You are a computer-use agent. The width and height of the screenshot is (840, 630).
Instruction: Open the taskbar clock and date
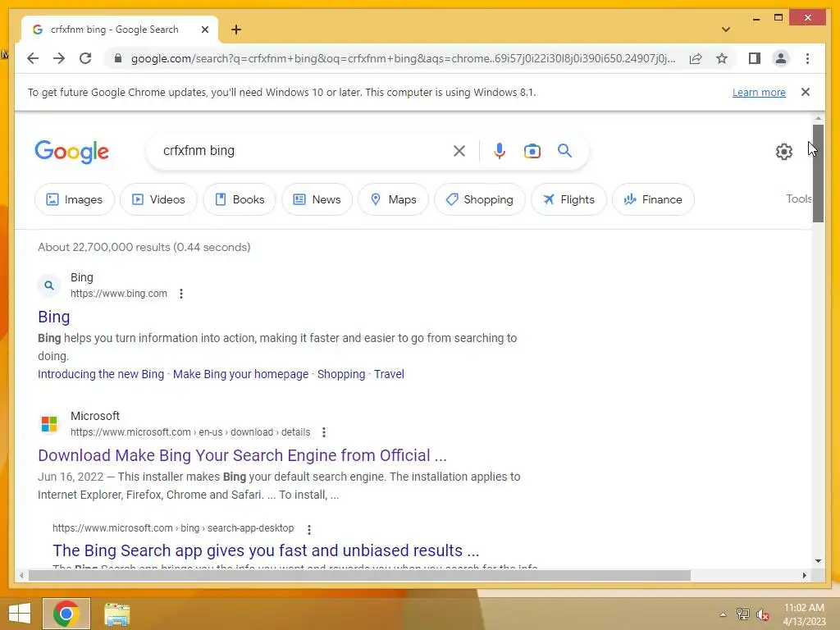[x=804, y=614]
